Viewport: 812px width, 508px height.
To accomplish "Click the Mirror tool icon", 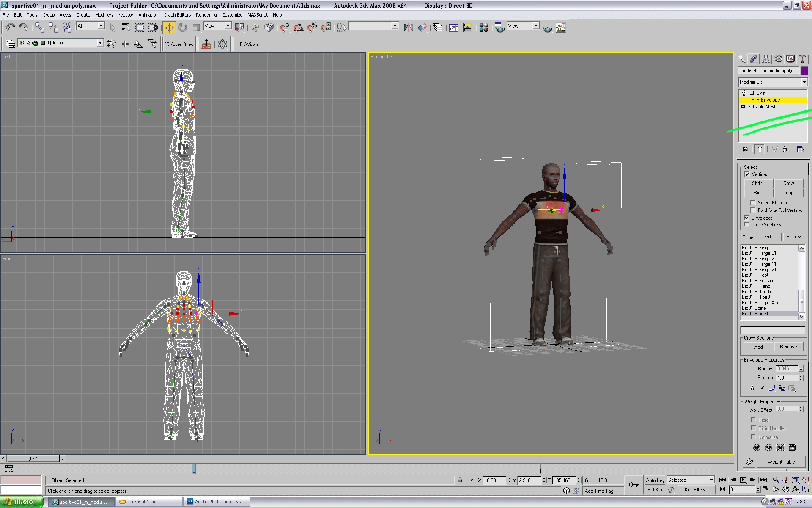I will [408, 28].
